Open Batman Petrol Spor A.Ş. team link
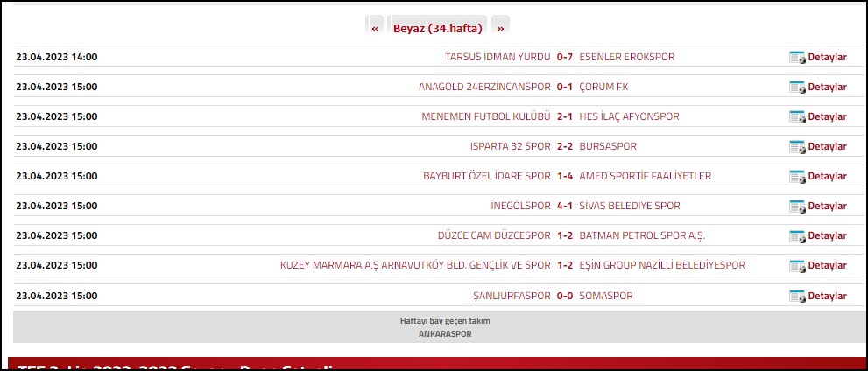Screen dimensions: 868x371 click(x=641, y=235)
